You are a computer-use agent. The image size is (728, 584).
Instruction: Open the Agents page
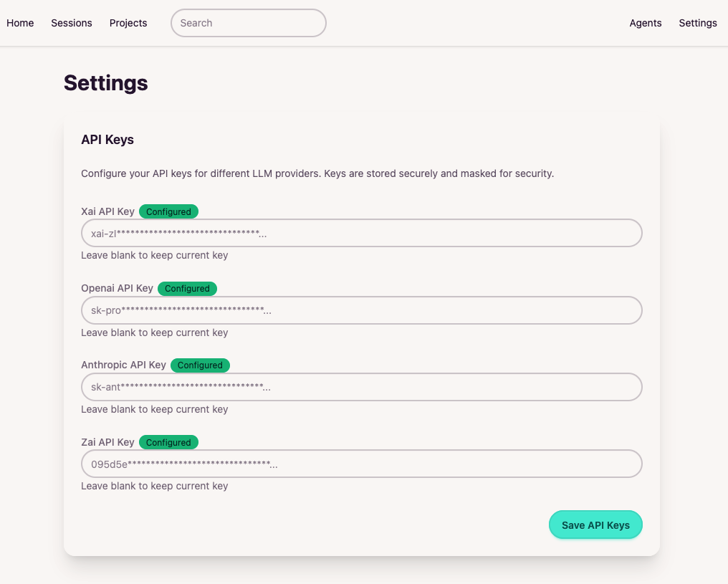point(646,23)
